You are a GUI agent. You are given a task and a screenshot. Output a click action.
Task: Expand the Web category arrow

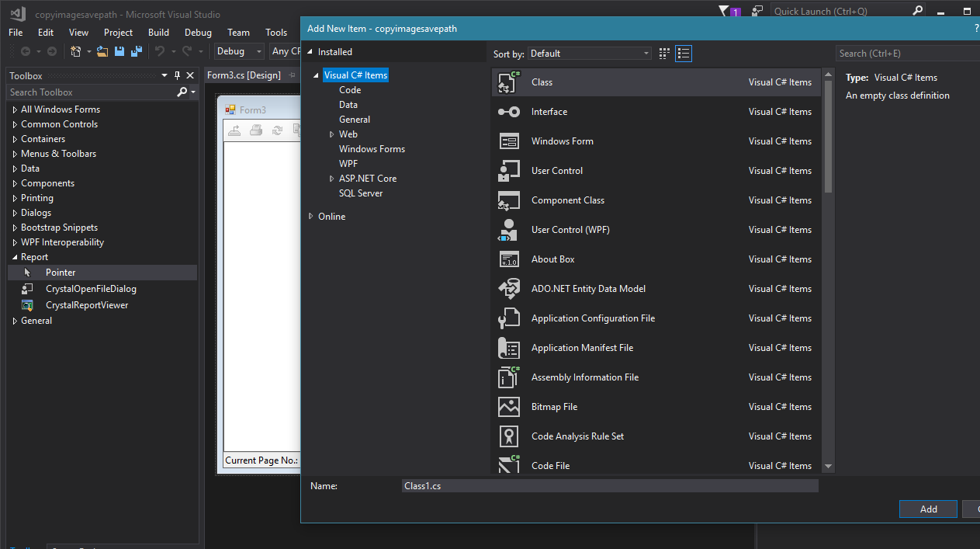pyautogui.click(x=332, y=134)
